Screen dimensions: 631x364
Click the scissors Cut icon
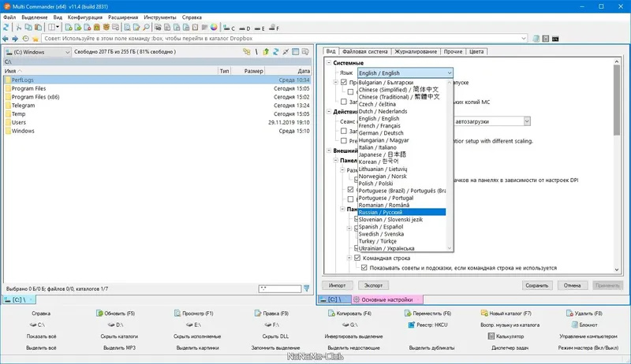18,28
